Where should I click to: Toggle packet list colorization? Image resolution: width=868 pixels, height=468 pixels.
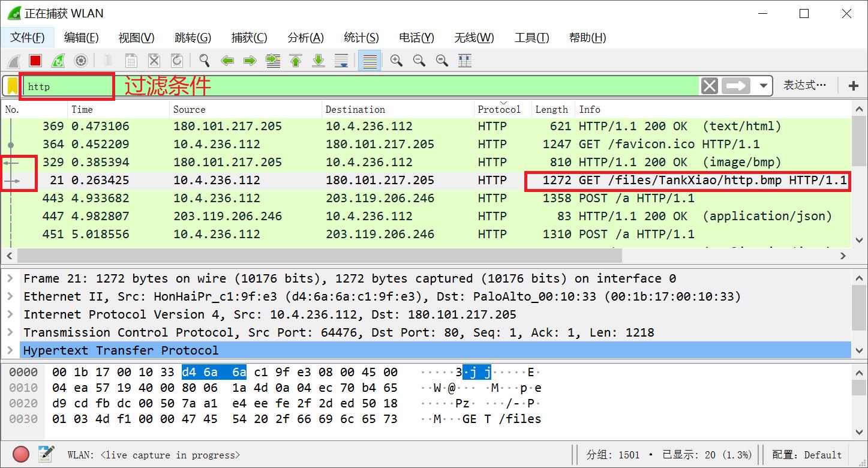(370, 60)
